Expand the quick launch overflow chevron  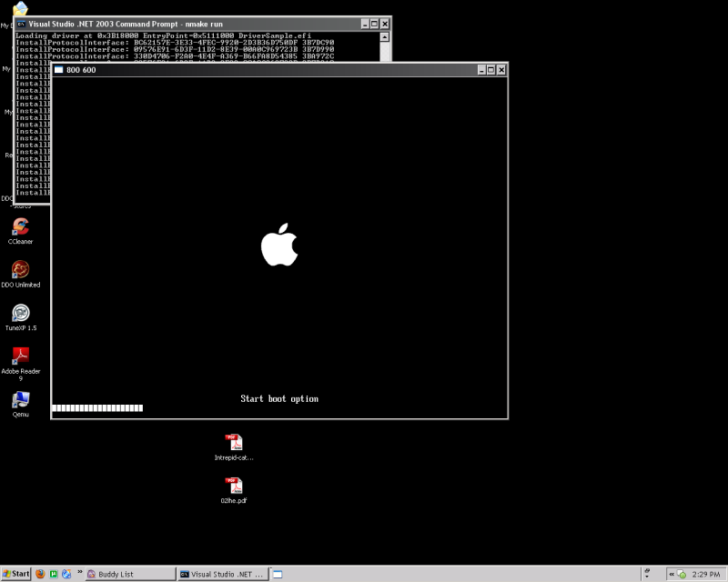click(79, 572)
